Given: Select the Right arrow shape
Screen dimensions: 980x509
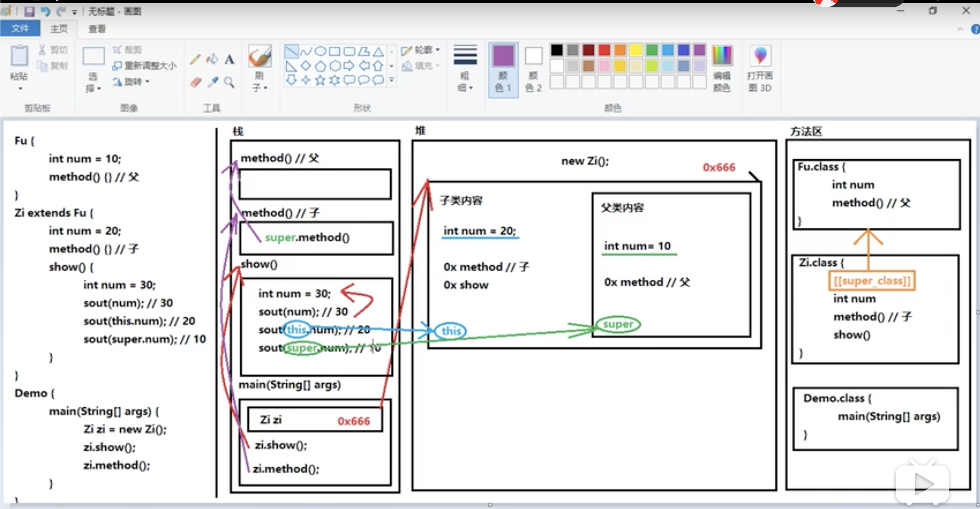Looking at the screenshot, I should pos(350,66).
